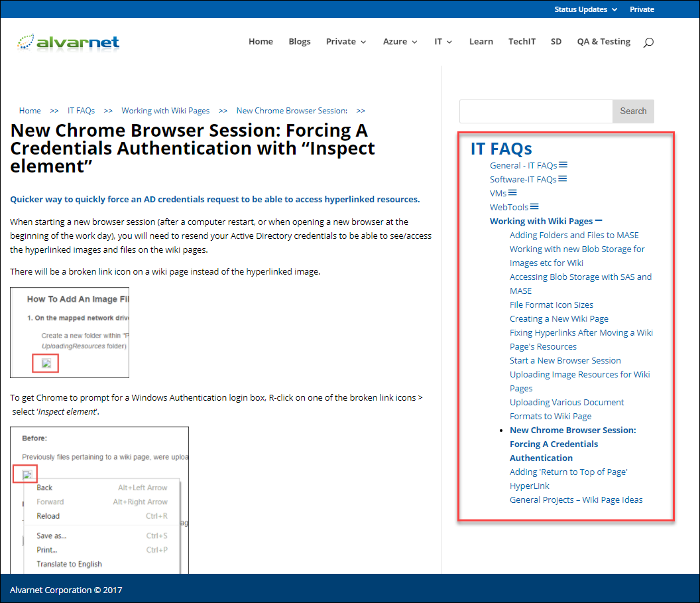Screen dimensions: 700x603
Task: Expand the Software-IT FAQs hamburger icon
Action: coord(563,179)
